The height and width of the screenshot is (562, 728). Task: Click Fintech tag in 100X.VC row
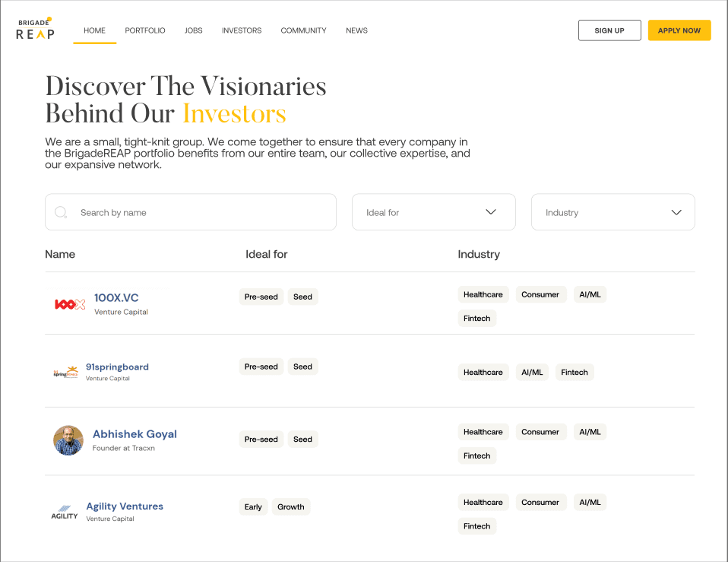coord(476,318)
